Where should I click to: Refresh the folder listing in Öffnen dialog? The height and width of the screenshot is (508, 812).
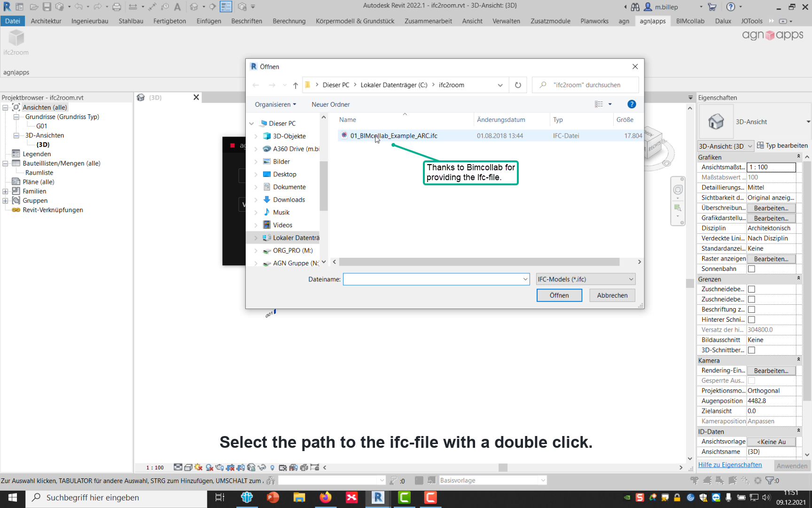pos(518,85)
